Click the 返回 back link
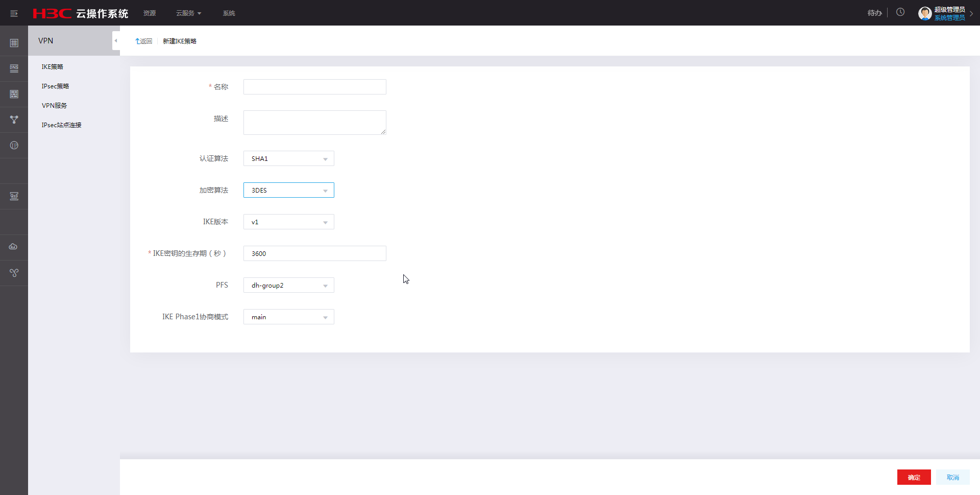The width and height of the screenshot is (980, 495). point(144,41)
